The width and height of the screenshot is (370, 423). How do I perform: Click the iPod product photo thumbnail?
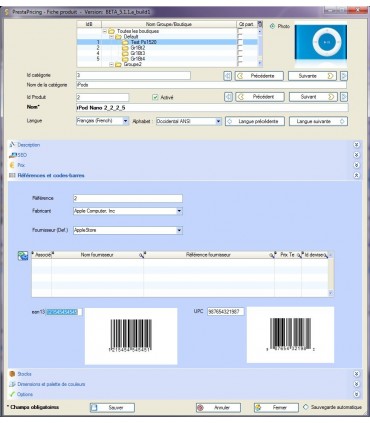coord(321,45)
